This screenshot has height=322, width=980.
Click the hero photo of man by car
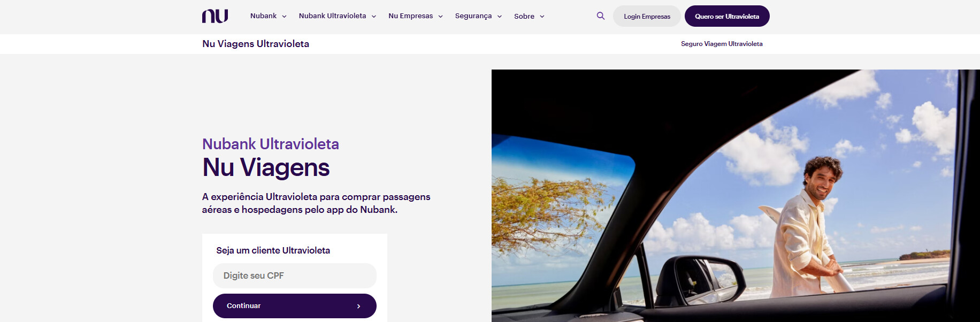pyautogui.click(x=736, y=196)
